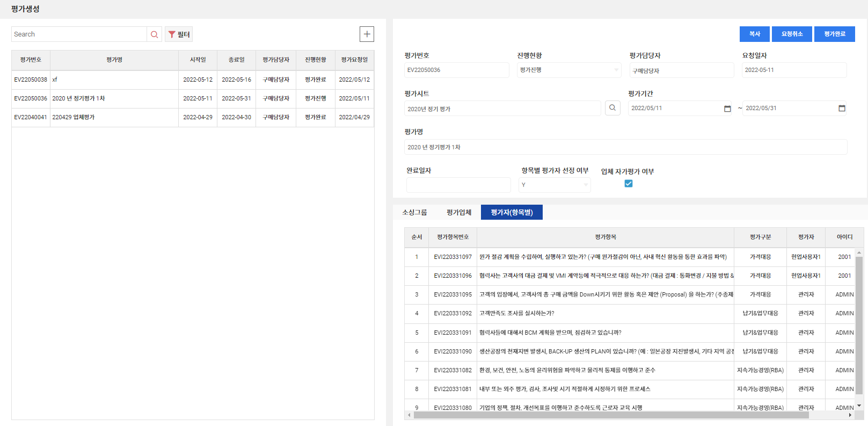Sort by 평가번호 column header
Image resolution: width=868 pixels, height=426 pixels.
(x=31, y=60)
